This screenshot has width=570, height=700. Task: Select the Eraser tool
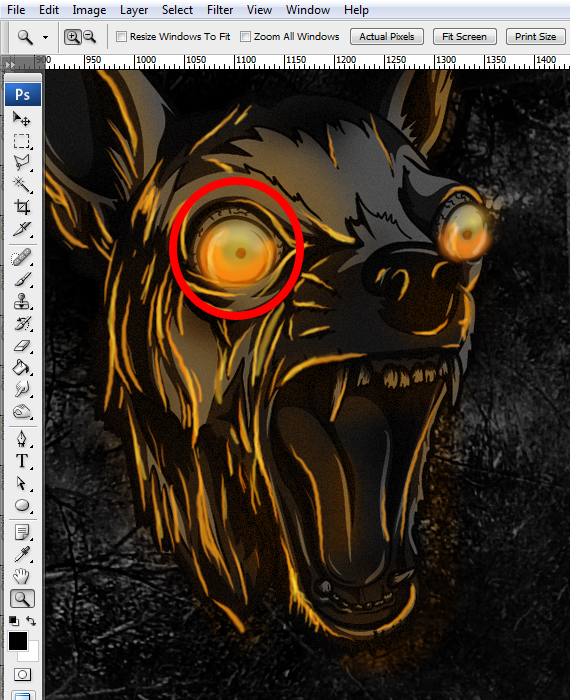point(21,346)
